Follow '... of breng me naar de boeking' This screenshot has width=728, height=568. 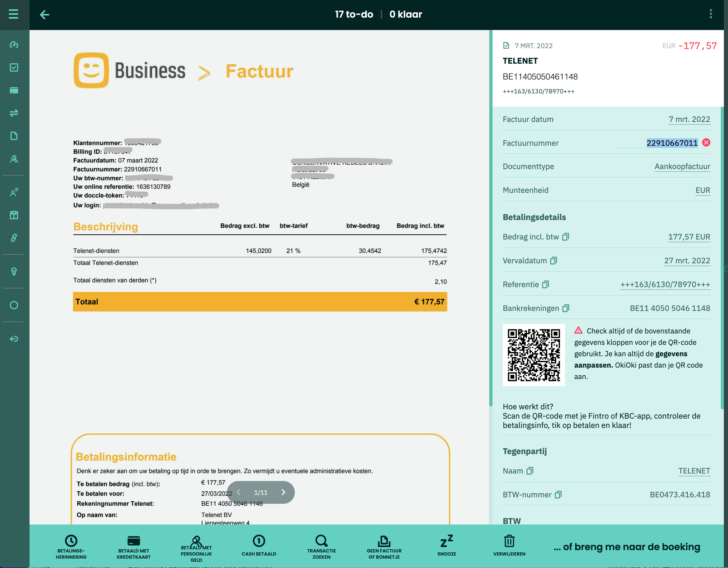(627, 547)
